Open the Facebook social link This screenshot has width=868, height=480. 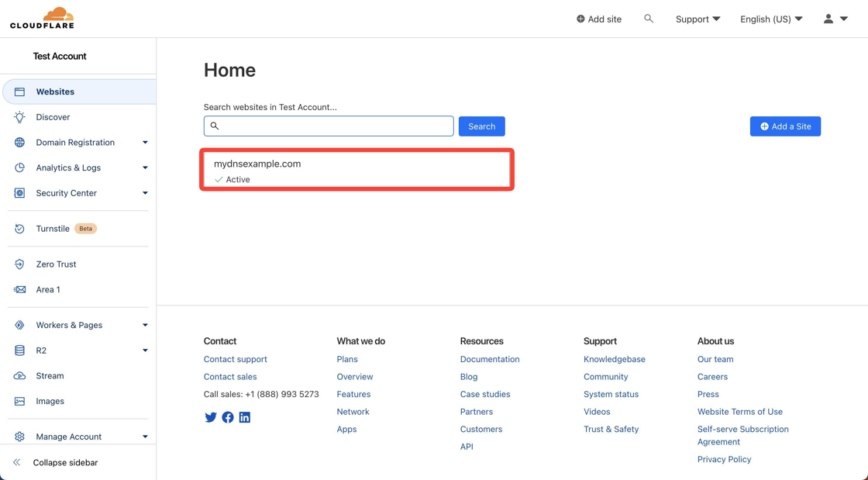coord(228,417)
